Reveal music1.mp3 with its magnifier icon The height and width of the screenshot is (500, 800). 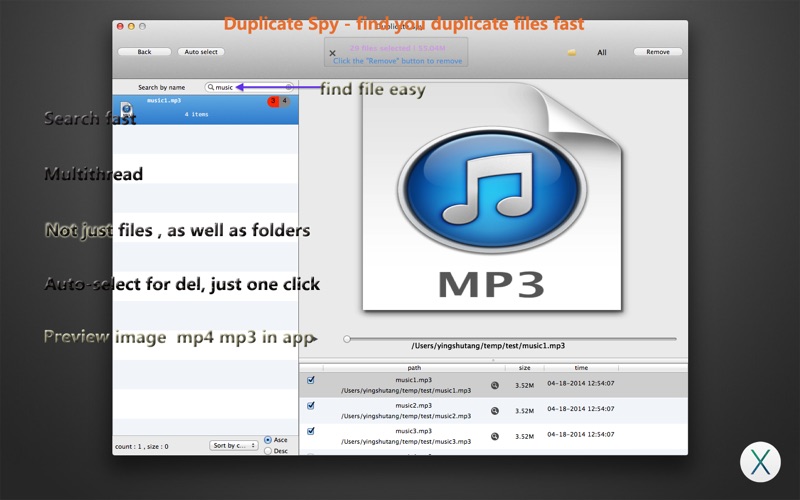[x=494, y=385]
